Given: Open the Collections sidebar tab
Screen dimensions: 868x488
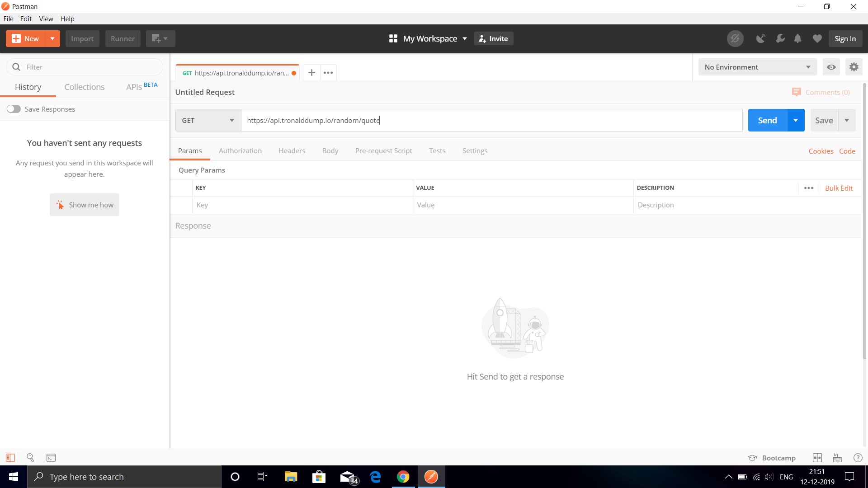Looking at the screenshot, I should pos(84,87).
